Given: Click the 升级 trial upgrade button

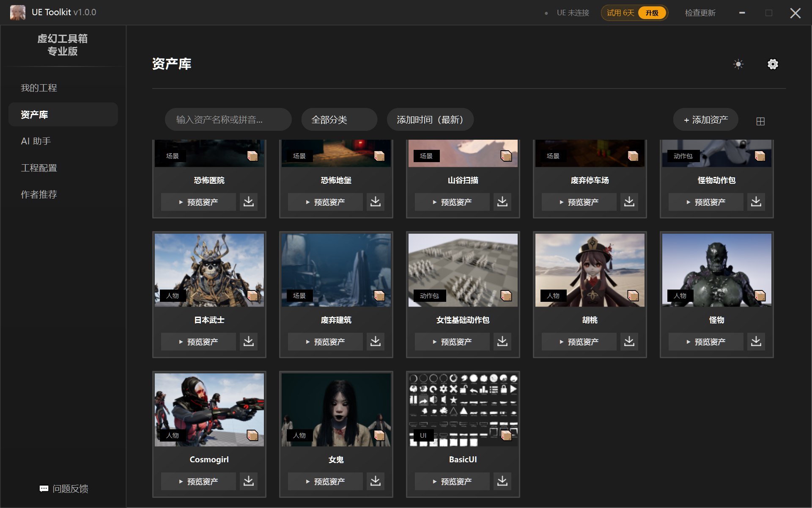Looking at the screenshot, I should [651, 12].
